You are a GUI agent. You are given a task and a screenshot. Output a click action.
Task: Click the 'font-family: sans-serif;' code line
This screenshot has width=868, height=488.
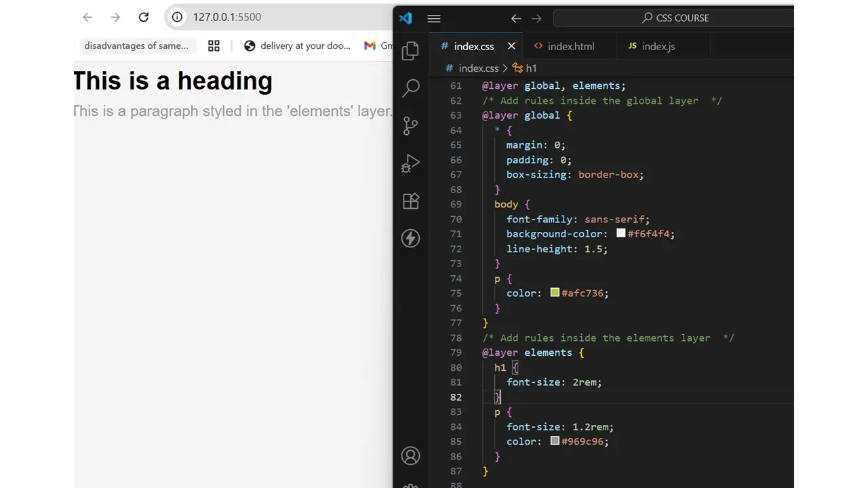tap(578, 219)
